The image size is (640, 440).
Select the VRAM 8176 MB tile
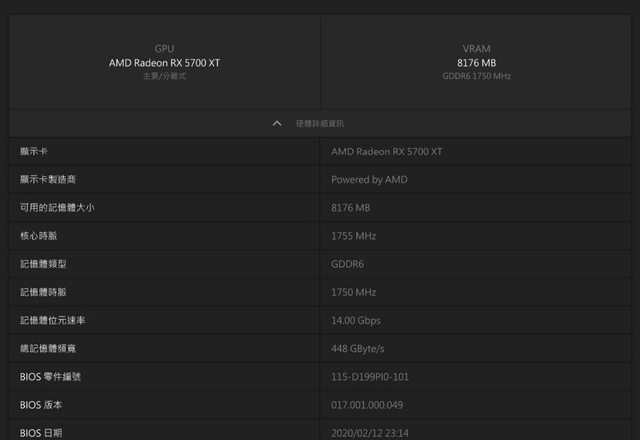click(476, 62)
